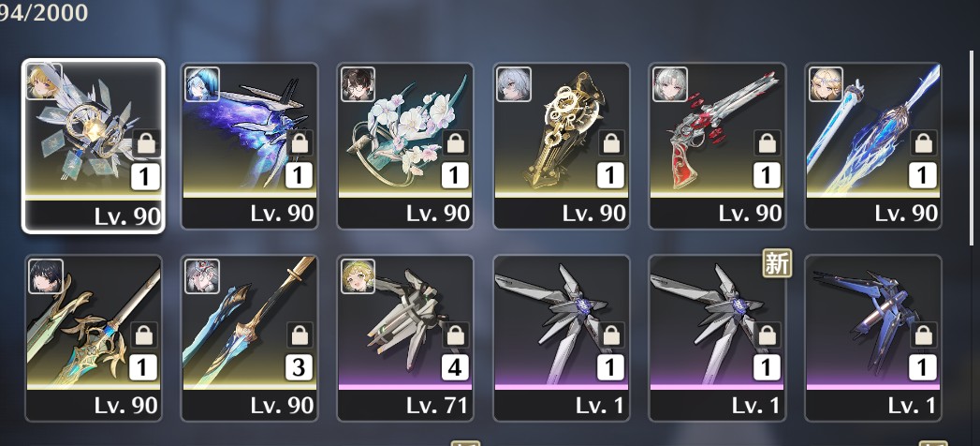This screenshot has height=446, width=980.
Task: Click blue-haired character portrait on galaxy weapon
Action: [x=202, y=83]
